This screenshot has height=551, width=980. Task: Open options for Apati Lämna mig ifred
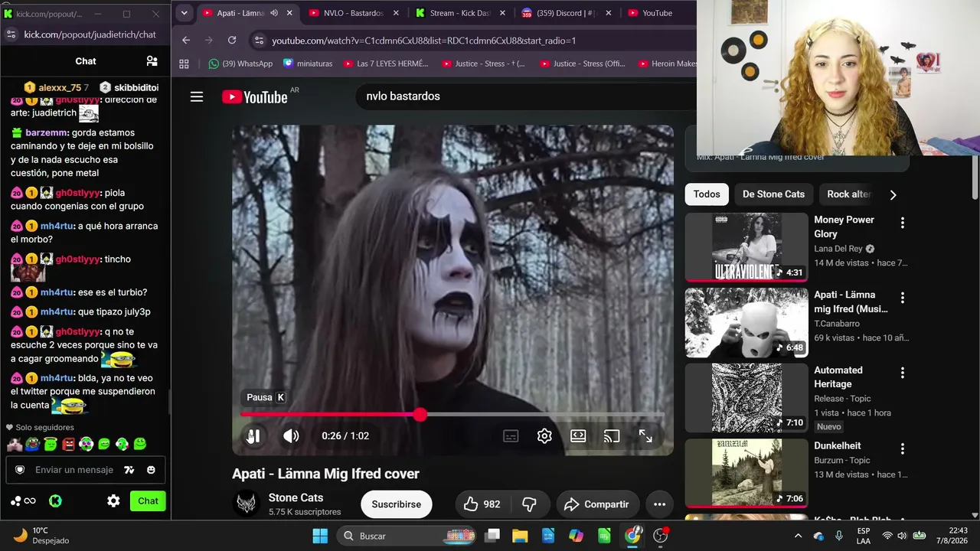(903, 298)
